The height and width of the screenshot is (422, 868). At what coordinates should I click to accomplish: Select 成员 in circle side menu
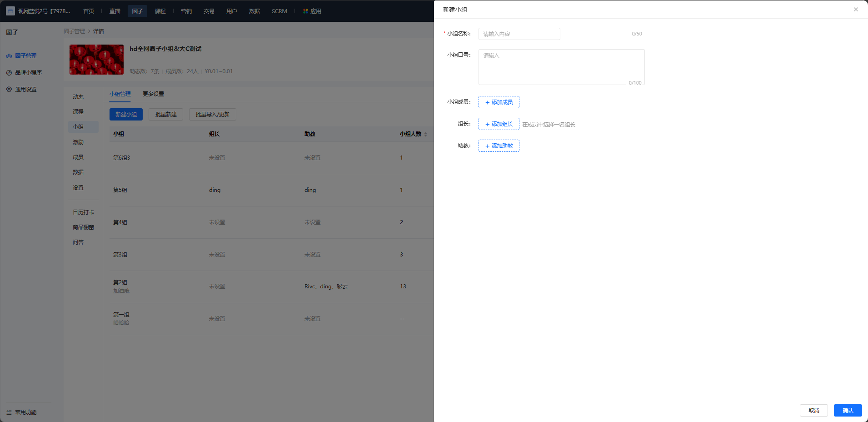(83, 157)
